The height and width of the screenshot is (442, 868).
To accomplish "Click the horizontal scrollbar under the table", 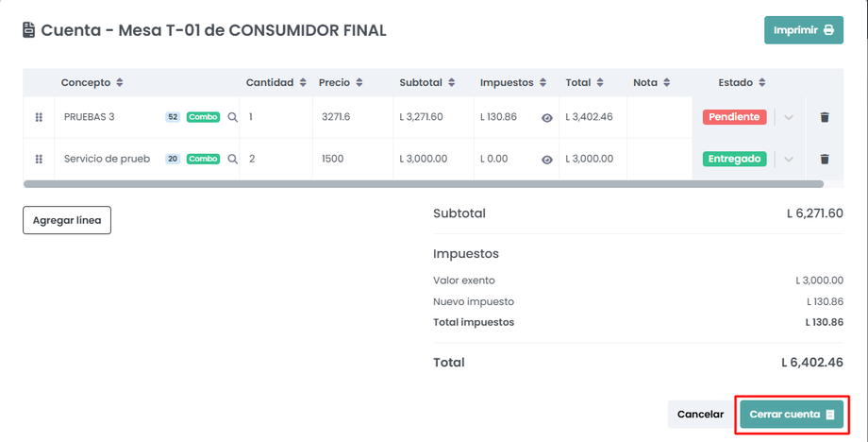I will [423, 184].
